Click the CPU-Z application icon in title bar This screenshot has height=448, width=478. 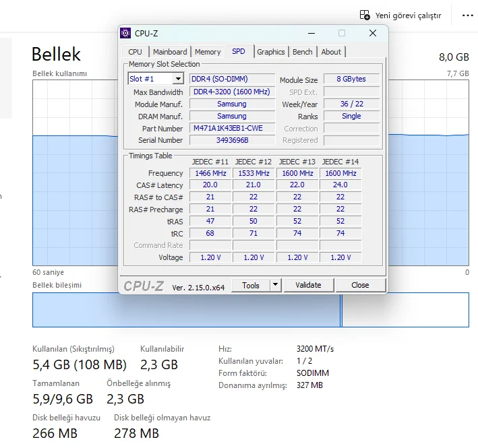tap(125, 33)
